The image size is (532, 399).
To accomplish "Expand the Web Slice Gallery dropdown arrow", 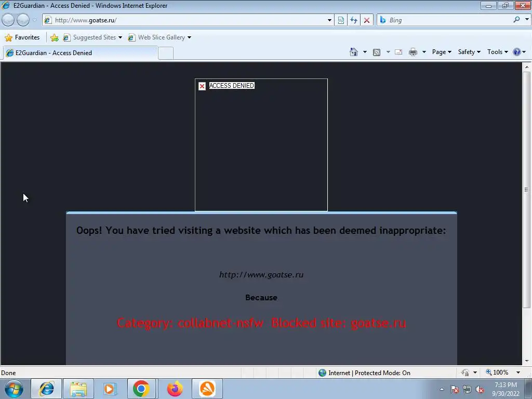I will (189, 37).
